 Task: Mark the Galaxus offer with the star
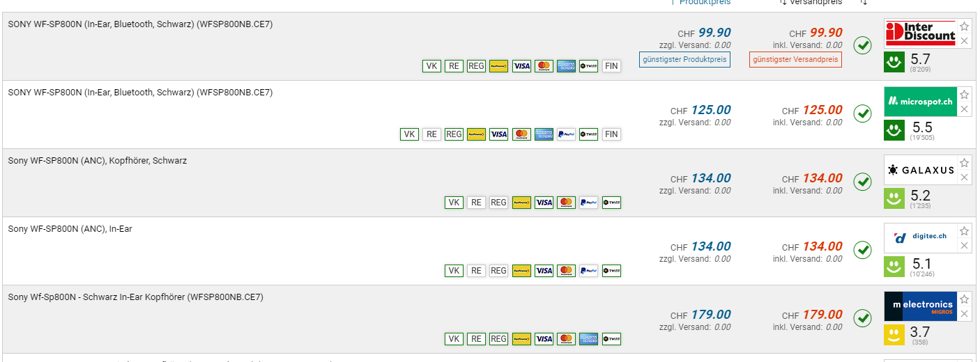964,163
